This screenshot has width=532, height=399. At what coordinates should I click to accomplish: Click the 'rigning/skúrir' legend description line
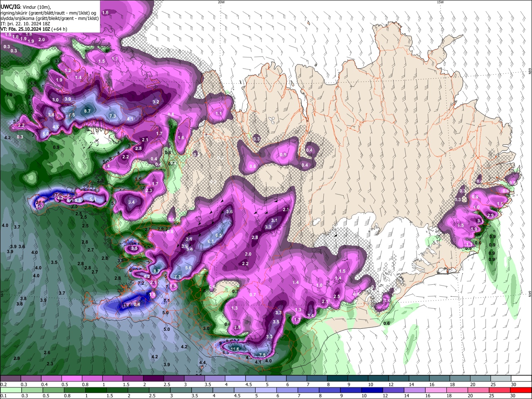(48, 12)
